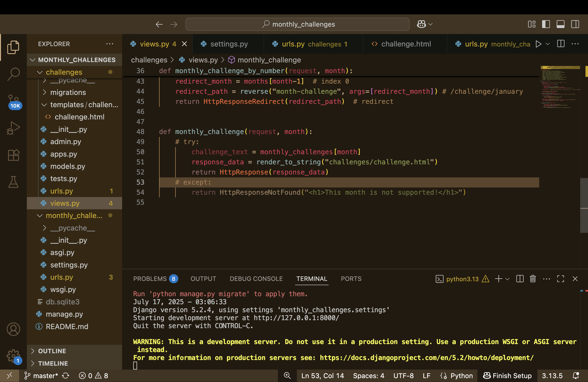Screen dimensions: 588x382
Task: Collapse the templates/challenges folder
Action: (74, 105)
